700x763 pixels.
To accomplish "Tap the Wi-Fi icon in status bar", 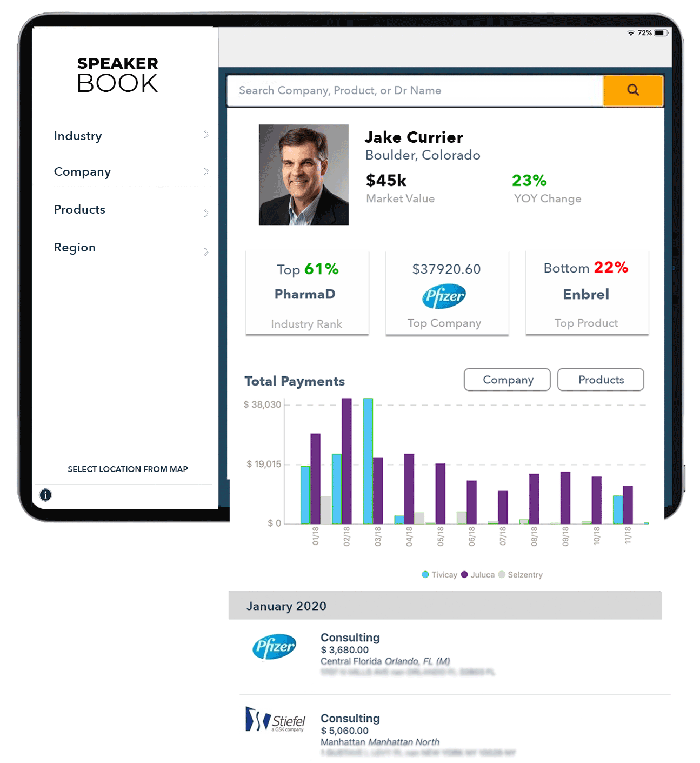I will (x=630, y=33).
